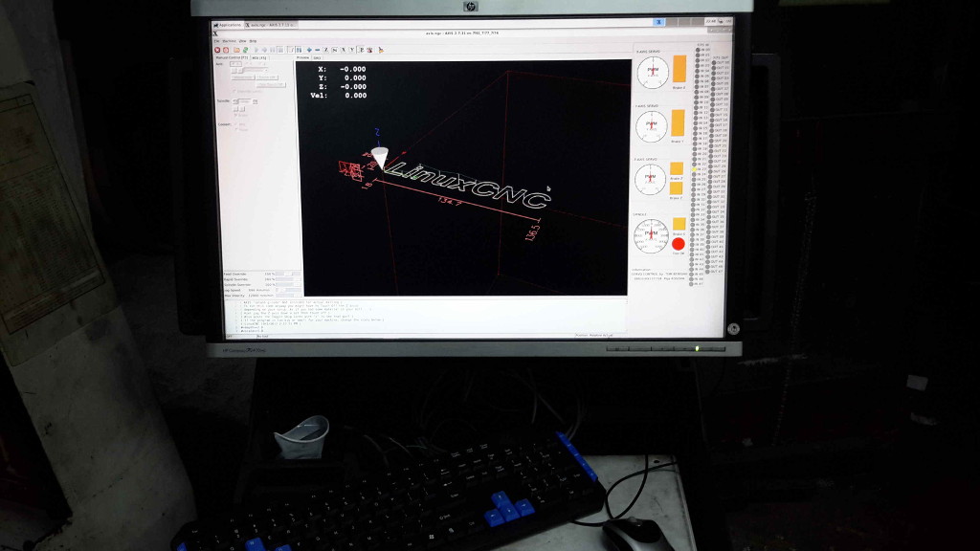
Task: Stop the program with the stop icon
Action: pyautogui.click(x=279, y=50)
